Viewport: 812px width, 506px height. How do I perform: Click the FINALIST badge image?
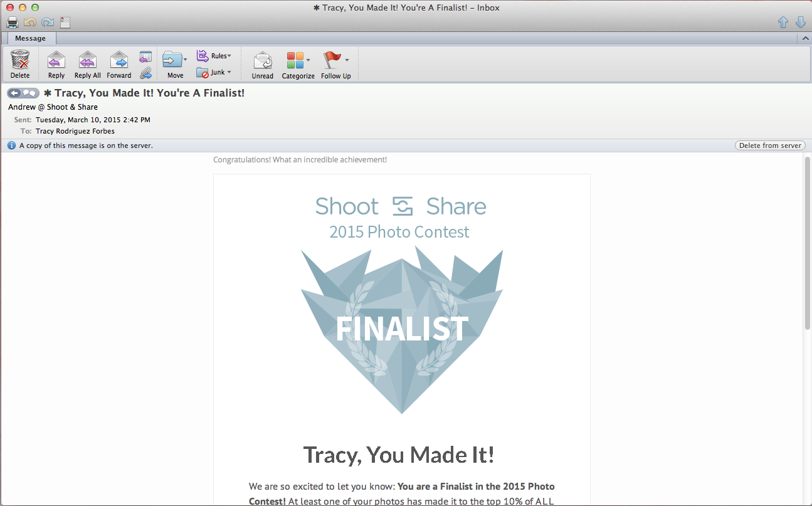(x=401, y=330)
